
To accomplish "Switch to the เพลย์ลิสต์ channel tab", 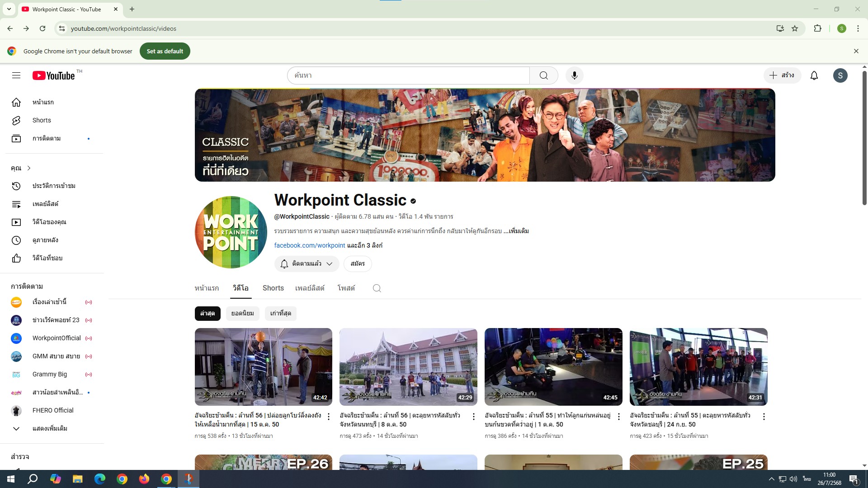I will (310, 288).
